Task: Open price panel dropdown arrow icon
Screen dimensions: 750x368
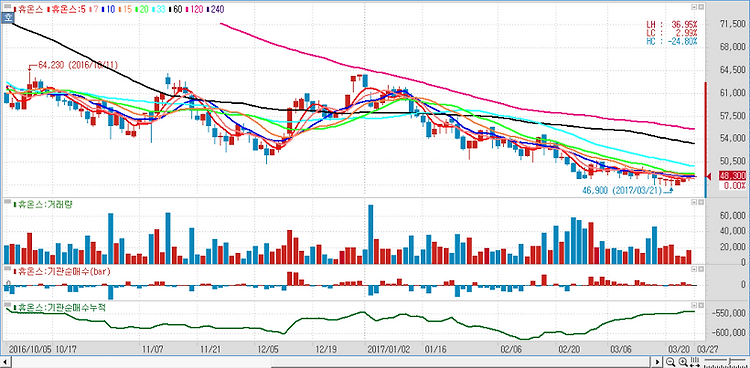Action: pos(693,7)
